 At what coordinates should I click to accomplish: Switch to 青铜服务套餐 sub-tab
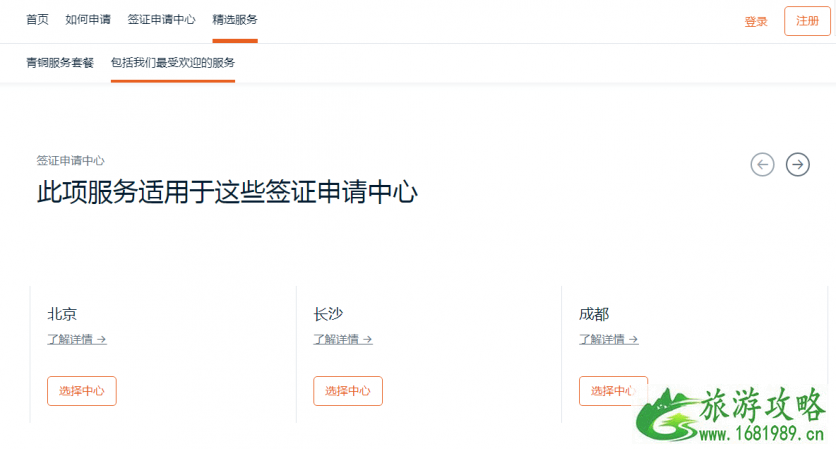pos(60,63)
